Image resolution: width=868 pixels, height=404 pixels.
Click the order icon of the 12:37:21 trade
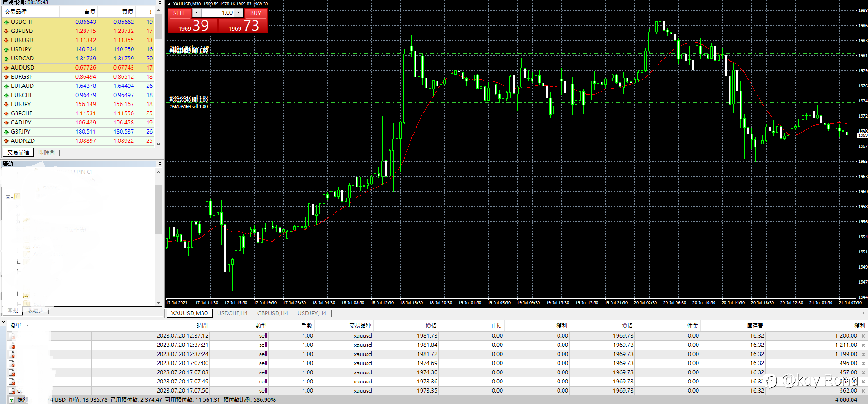[12, 345]
